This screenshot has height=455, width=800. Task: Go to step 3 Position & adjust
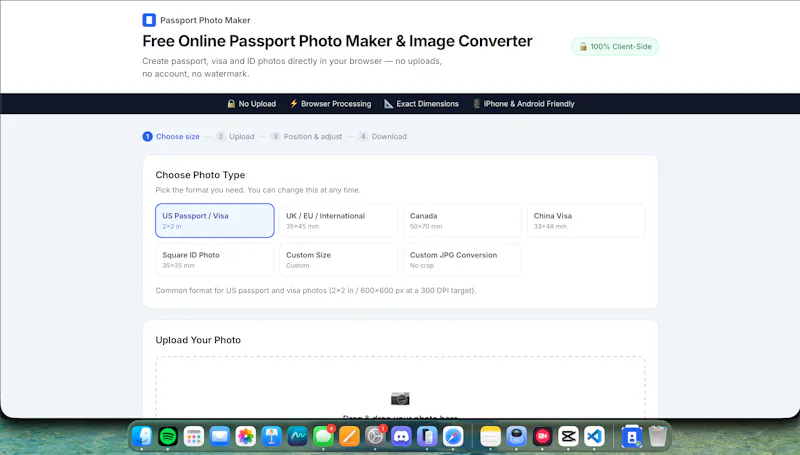pos(307,136)
